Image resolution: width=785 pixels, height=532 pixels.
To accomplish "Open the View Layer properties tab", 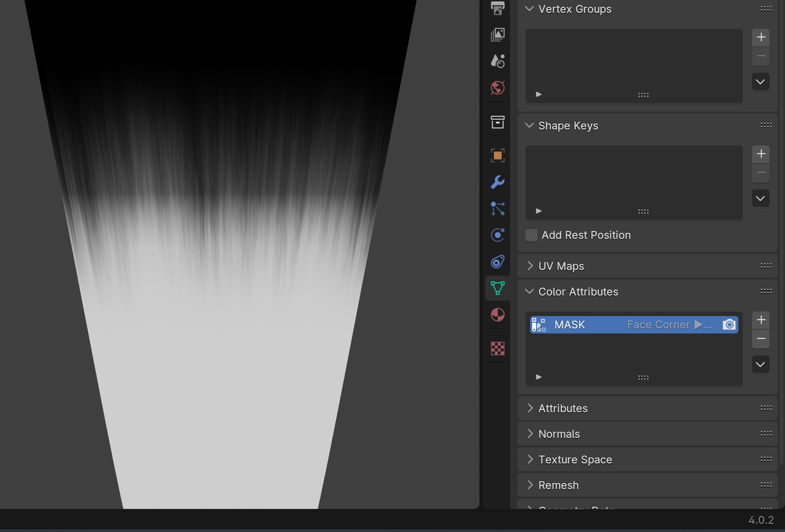I will (497, 35).
